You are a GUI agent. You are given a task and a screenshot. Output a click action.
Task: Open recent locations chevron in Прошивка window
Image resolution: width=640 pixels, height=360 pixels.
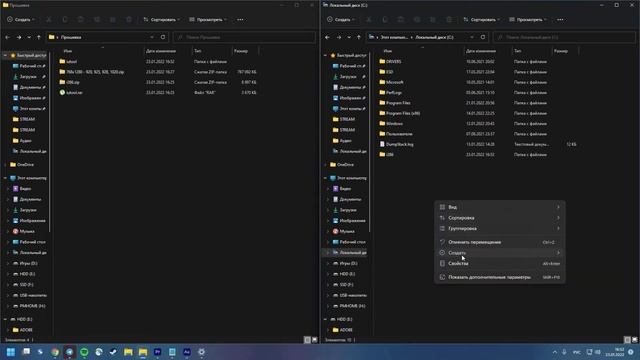coord(29,37)
